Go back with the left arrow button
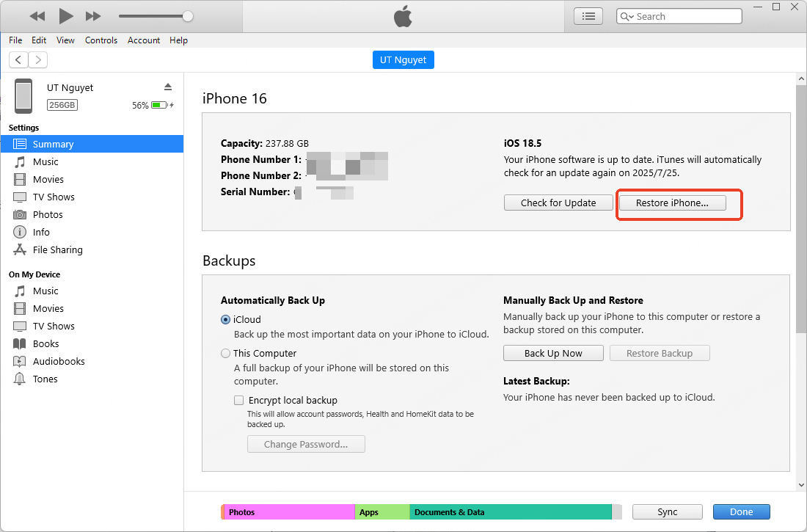807x532 pixels. click(x=18, y=59)
